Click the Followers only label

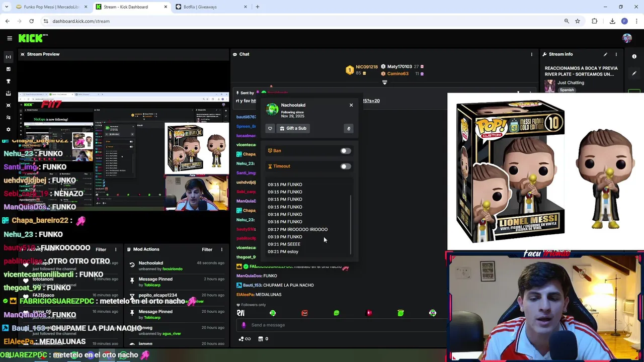(253, 305)
